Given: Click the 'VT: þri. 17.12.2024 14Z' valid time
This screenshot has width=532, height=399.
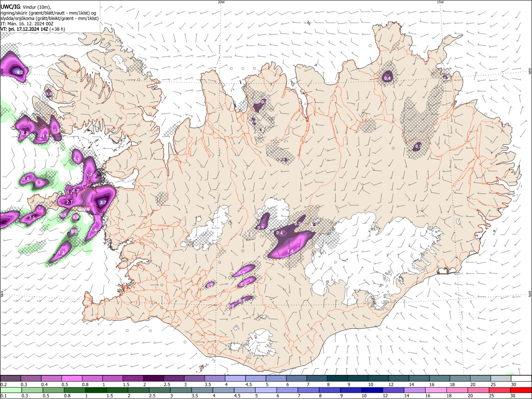Looking at the screenshot, I should pyautogui.click(x=24, y=29).
